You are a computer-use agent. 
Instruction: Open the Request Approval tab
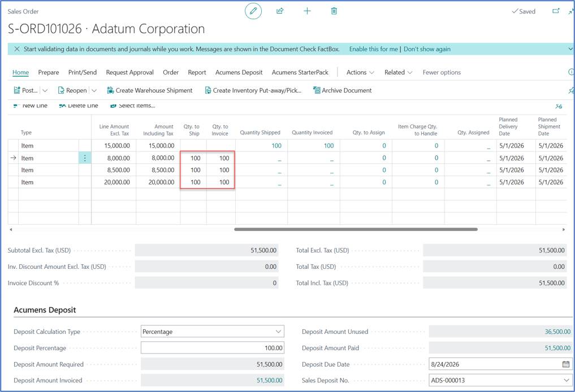point(130,72)
